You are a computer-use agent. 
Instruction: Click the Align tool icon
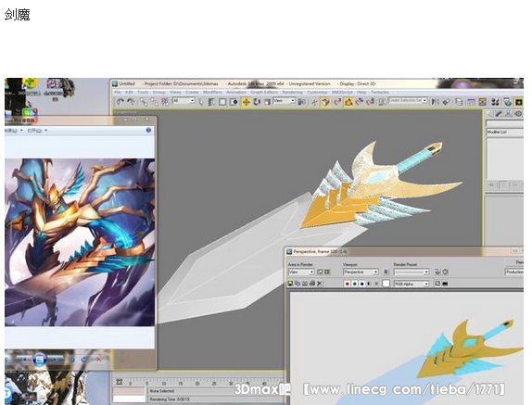point(447,102)
